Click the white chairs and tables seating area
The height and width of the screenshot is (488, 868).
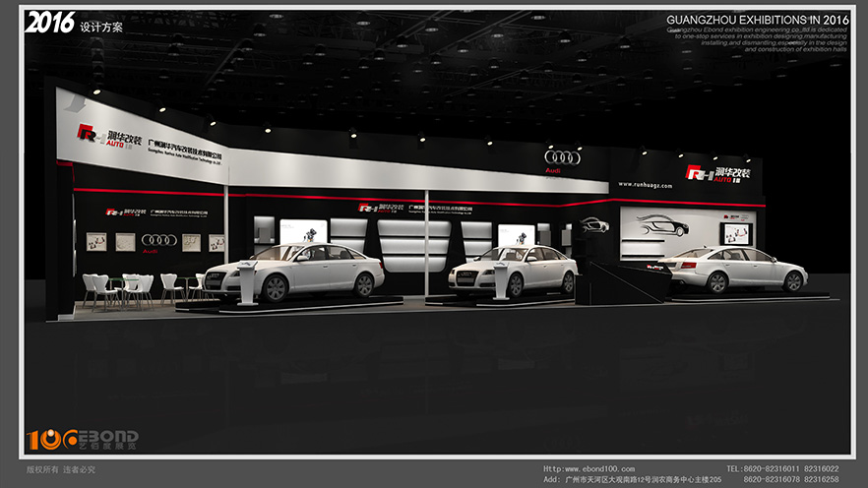[144, 290]
